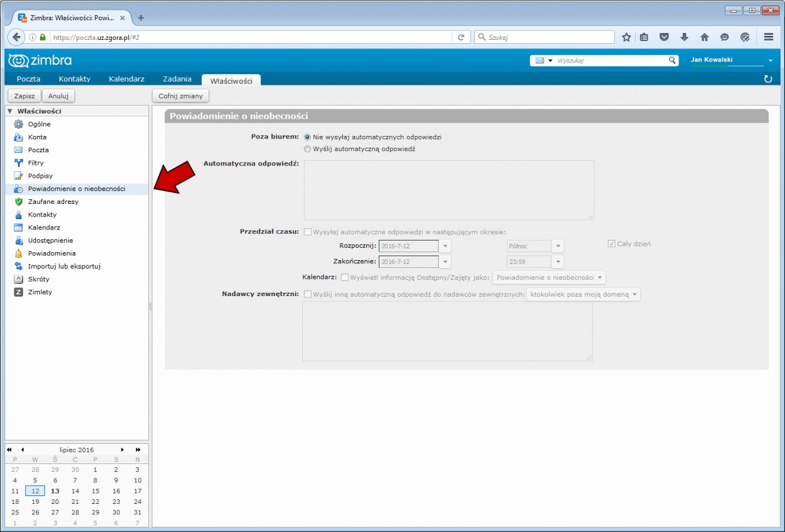
Task: Select 'Wyślij automatyczną odpowiedź' radio button
Action: point(307,149)
